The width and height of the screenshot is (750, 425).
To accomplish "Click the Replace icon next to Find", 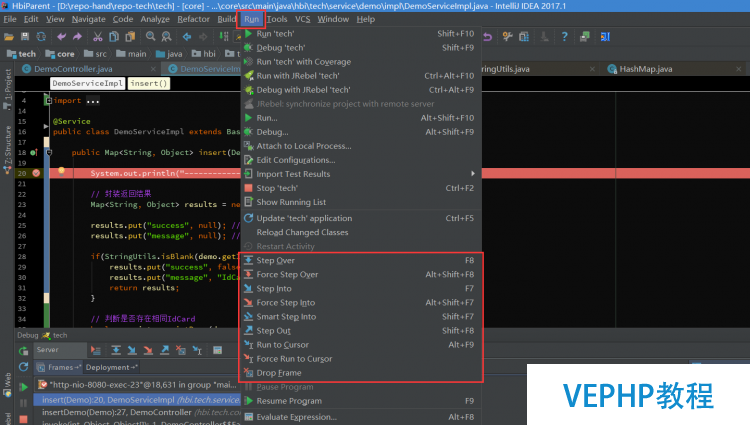I will [x=166, y=37].
